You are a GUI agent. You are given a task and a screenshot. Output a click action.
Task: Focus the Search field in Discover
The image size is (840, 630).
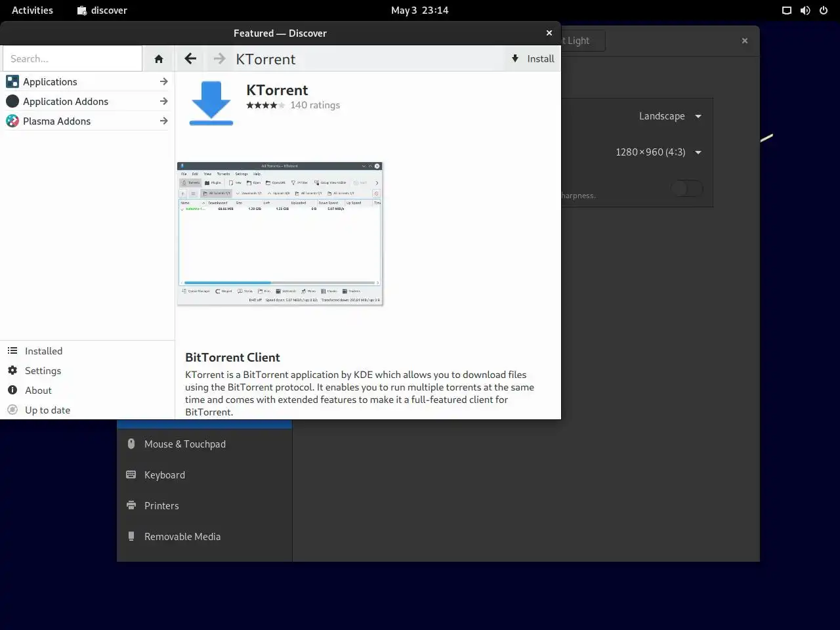[72, 58]
